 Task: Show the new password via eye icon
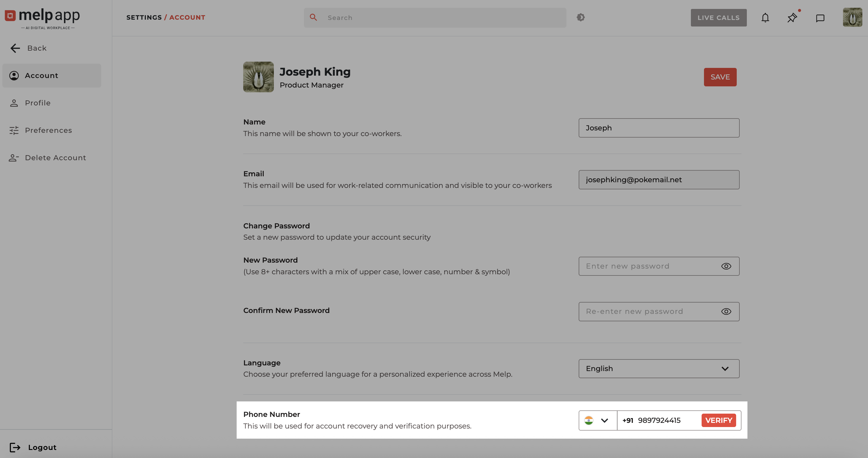coord(726,266)
